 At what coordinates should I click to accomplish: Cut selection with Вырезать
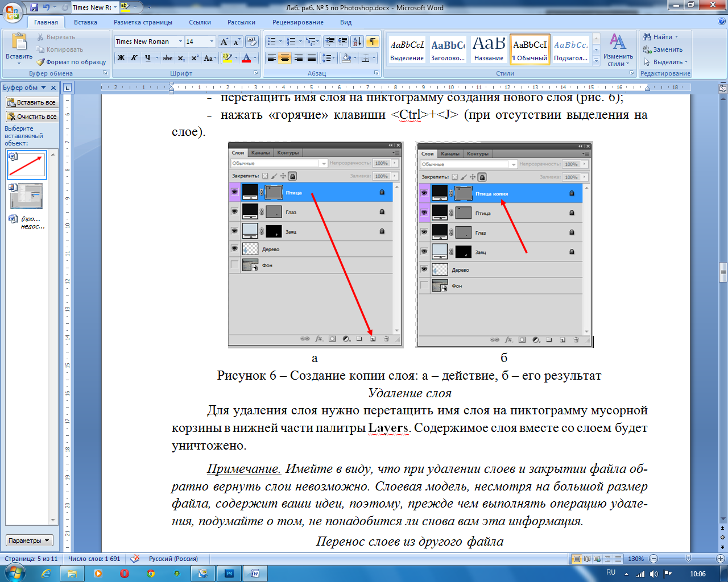pyautogui.click(x=56, y=37)
